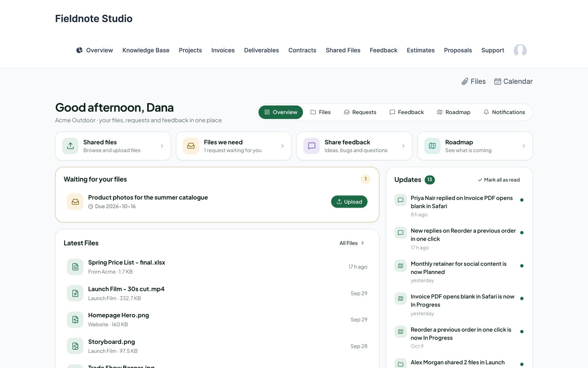Click the Roadmap map icon card
Viewport: 588px width, 368px height.
tap(432, 146)
